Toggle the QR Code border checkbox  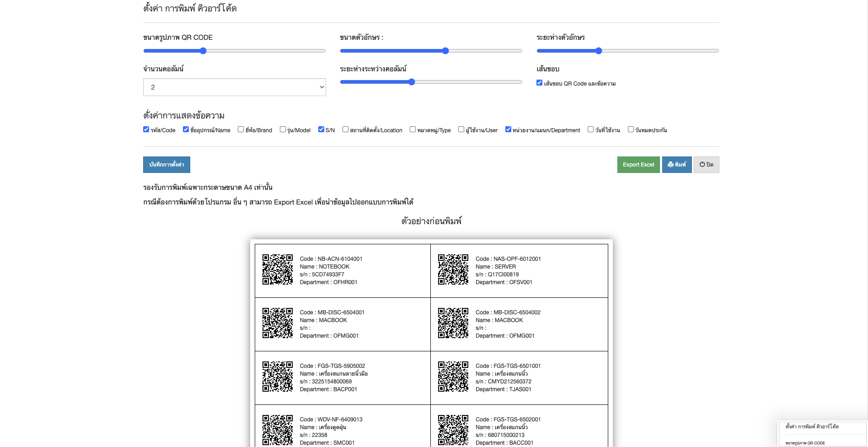tap(539, 83)
